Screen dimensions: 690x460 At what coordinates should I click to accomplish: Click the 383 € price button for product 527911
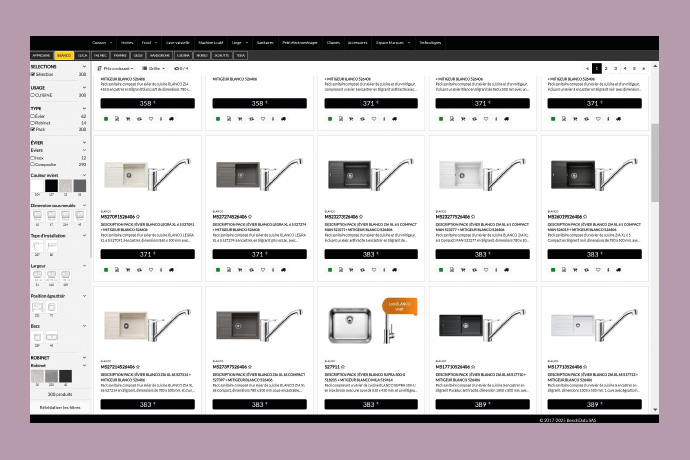click(x=371, y=404)
